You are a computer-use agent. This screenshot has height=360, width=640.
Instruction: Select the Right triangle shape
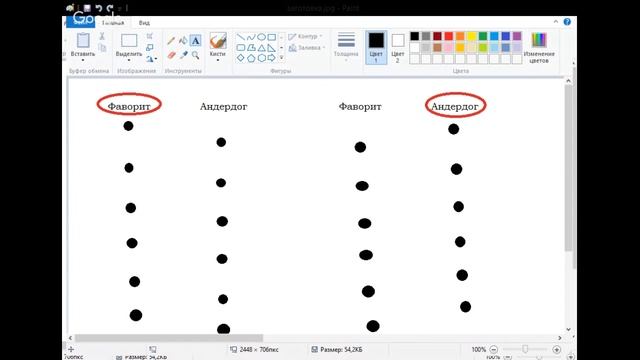271,48
